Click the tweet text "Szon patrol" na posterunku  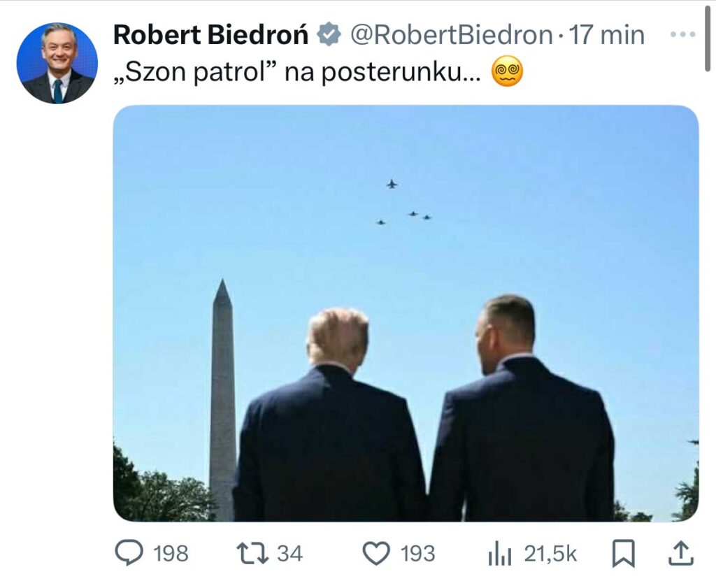click(x=296, y=72)
